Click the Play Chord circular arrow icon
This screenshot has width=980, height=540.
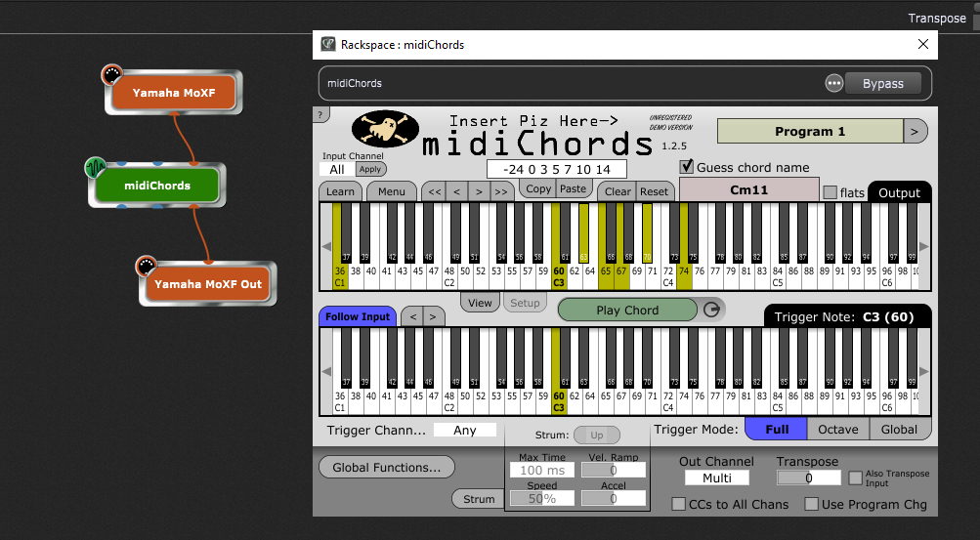712,310
